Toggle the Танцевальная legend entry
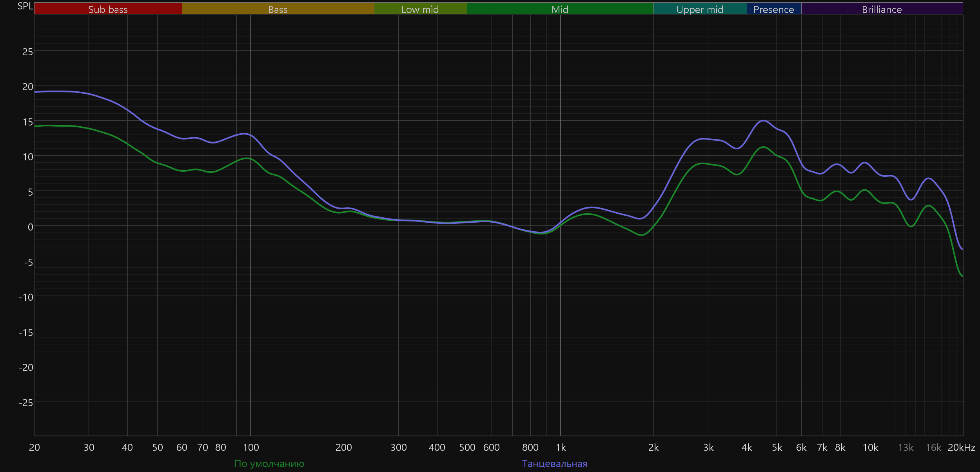The width and height of the screenshot is (980, 472). [x=554, y=463]
